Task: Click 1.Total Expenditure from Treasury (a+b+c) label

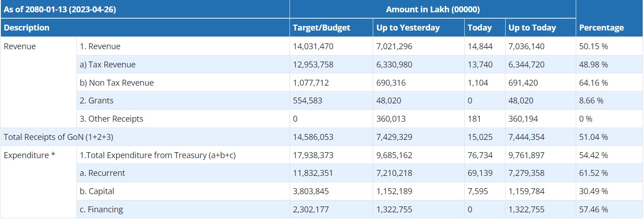Action: coord(157,155)
